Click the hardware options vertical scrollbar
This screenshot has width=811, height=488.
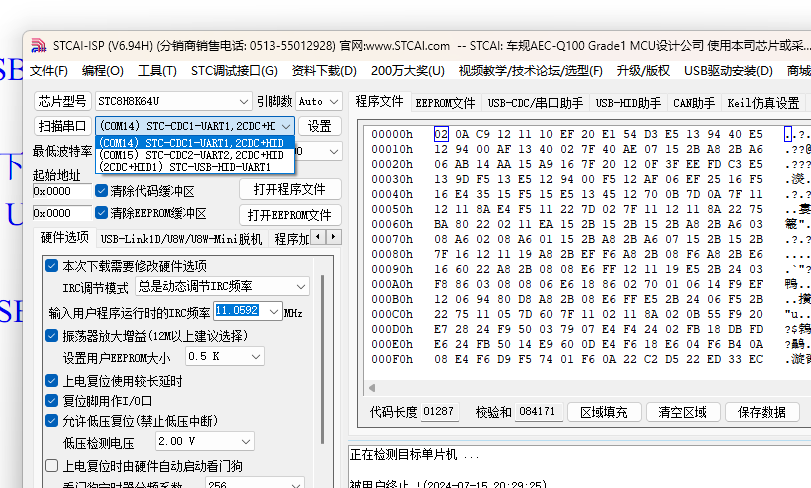pyautogui.click(x=323, y=359)
